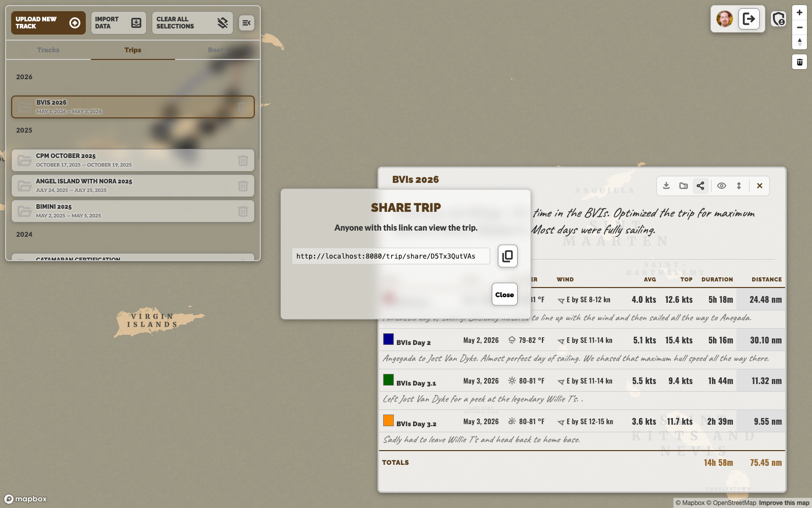Image resolution: width=812 pixels, height=508 pixels.
Task: Open Angel Island with Nora 2025 trip
Action: coord(133,185)
